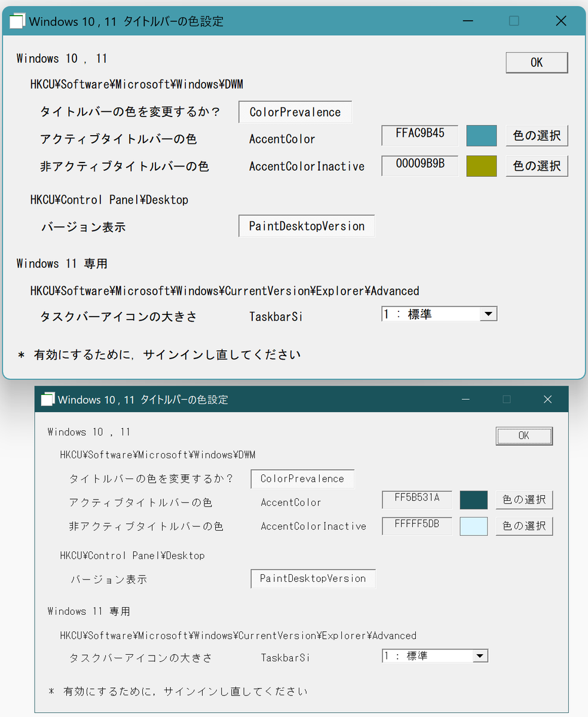This screenshot has width=588, height=717.
Task: Click OK in the dark-teal titled window
Action: (x=524, y=436)
